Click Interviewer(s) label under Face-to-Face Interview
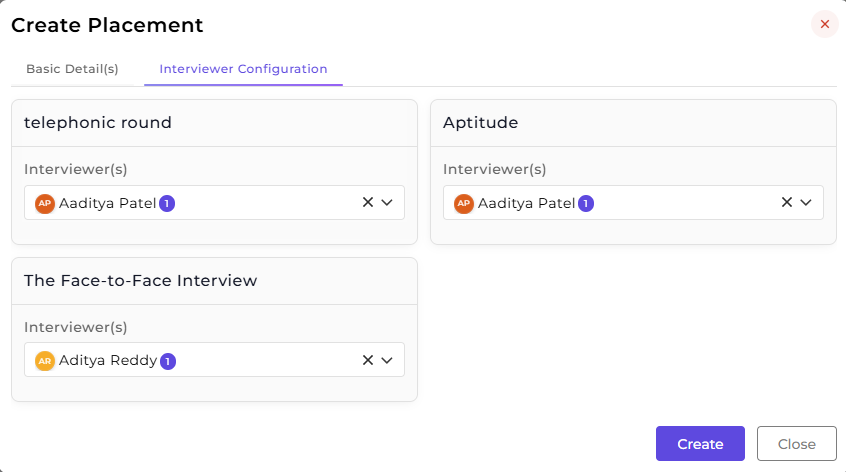Screen dimensions: 846x472 pyautogui.click(x=76, y=327)
